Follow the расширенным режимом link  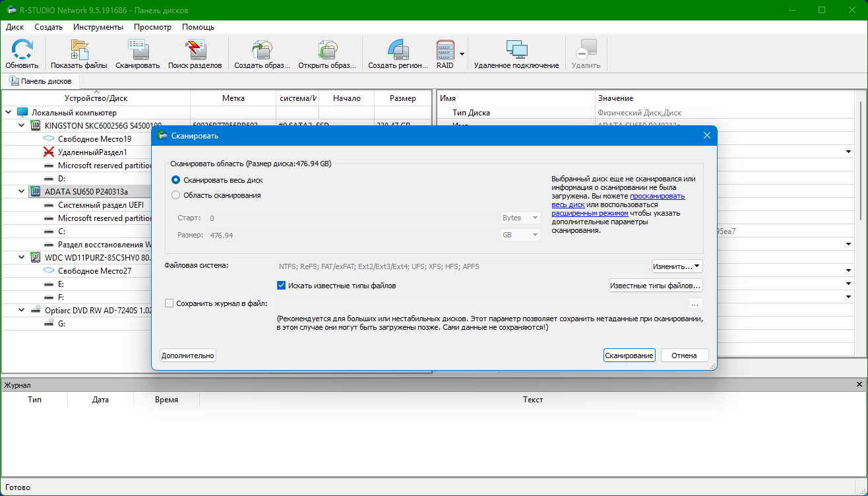(590, 213)
